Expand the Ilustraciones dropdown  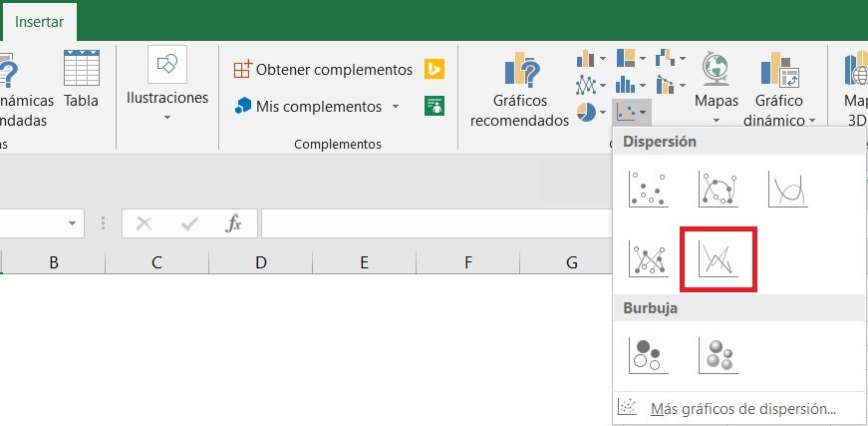[167, 118]
